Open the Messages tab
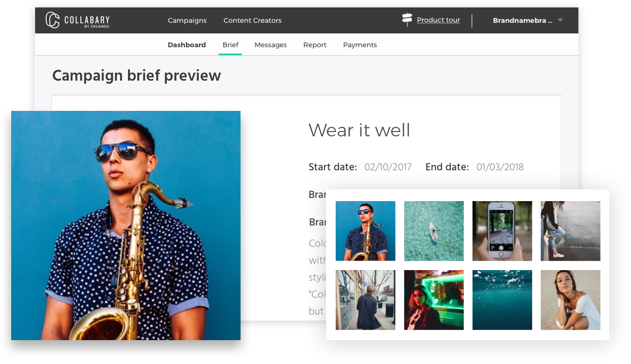The width and height of the screenshot is (631, 364). 270,45
